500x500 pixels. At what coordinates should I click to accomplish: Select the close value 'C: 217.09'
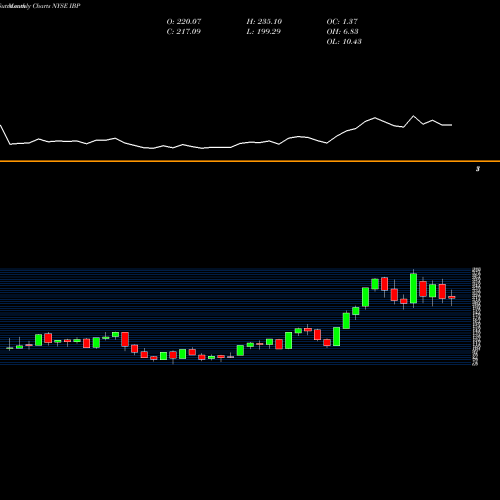coord(184,31)
